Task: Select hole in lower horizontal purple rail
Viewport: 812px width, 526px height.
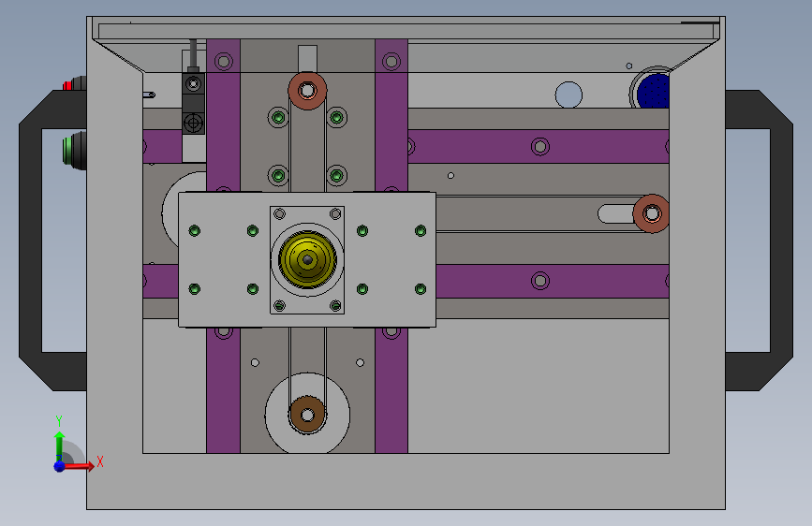Action: pos(540,281)
